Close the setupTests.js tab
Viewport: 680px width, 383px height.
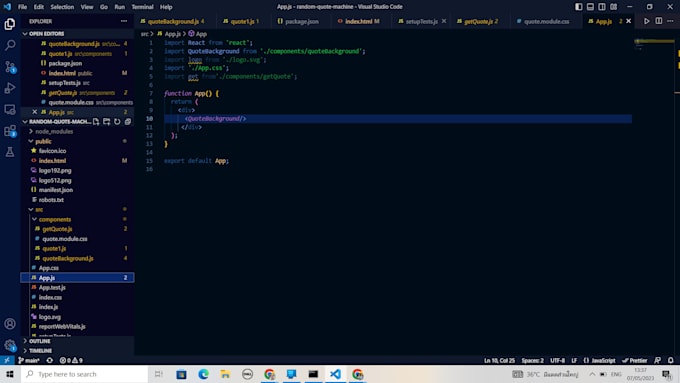444,21
